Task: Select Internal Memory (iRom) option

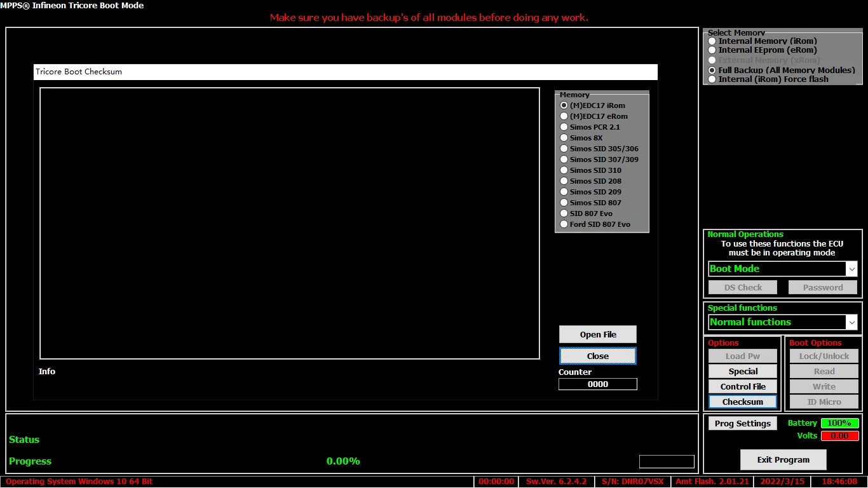Action: pyautogui.click(x=712, y=41)
